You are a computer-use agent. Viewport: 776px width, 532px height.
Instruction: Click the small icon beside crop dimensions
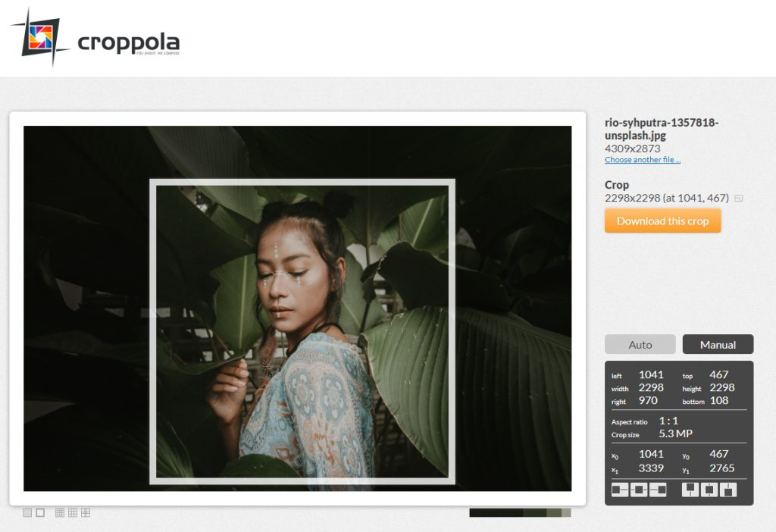[x=739, y=199]
